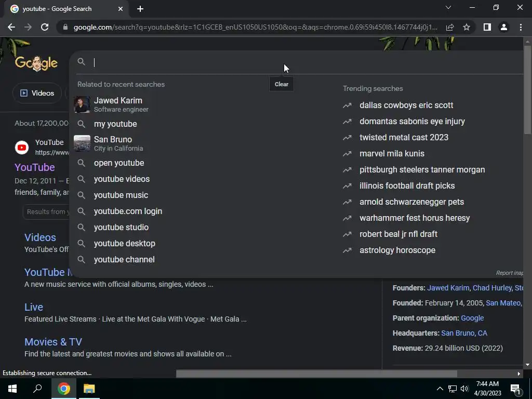Click the YouTube favicon in first result
Screen dimensions: 532x399
pos(22,148)
